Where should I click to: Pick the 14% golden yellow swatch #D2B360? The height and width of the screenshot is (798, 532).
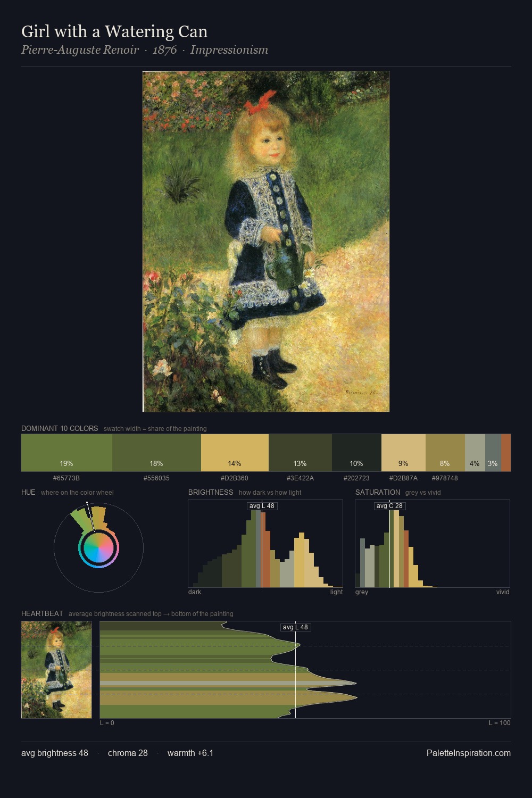click(235, 453)
